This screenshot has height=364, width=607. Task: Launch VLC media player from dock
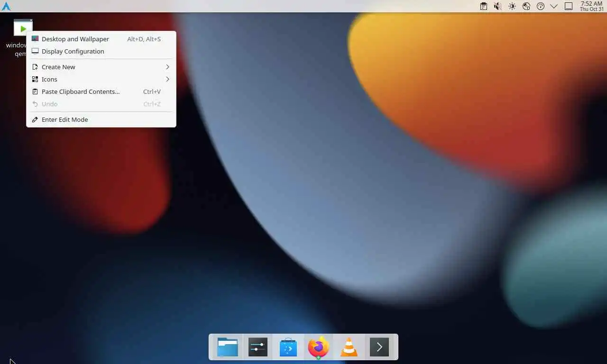click(349, 347)
